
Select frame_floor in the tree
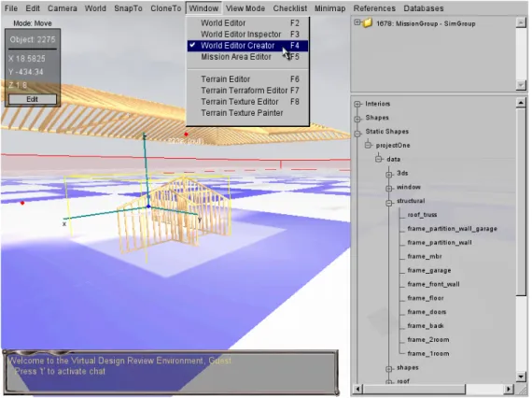coord(426,298)
